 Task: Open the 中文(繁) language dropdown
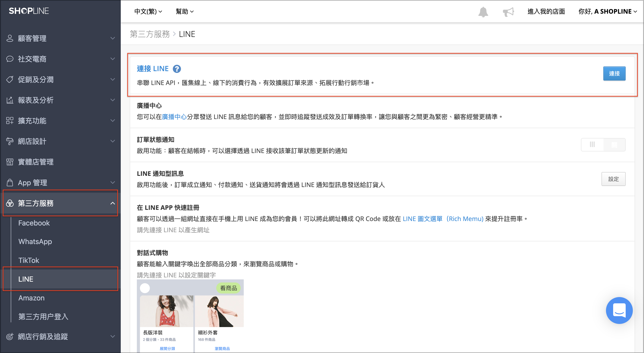[148, 11]
